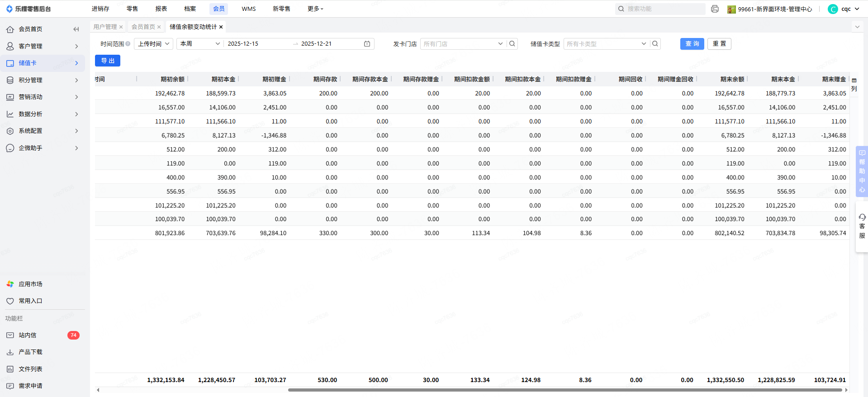Image resolution: width=868 pixels, height=397 pixels.
Task: Click the end date 2025-12-21 field
Action: tap(316, 44)
